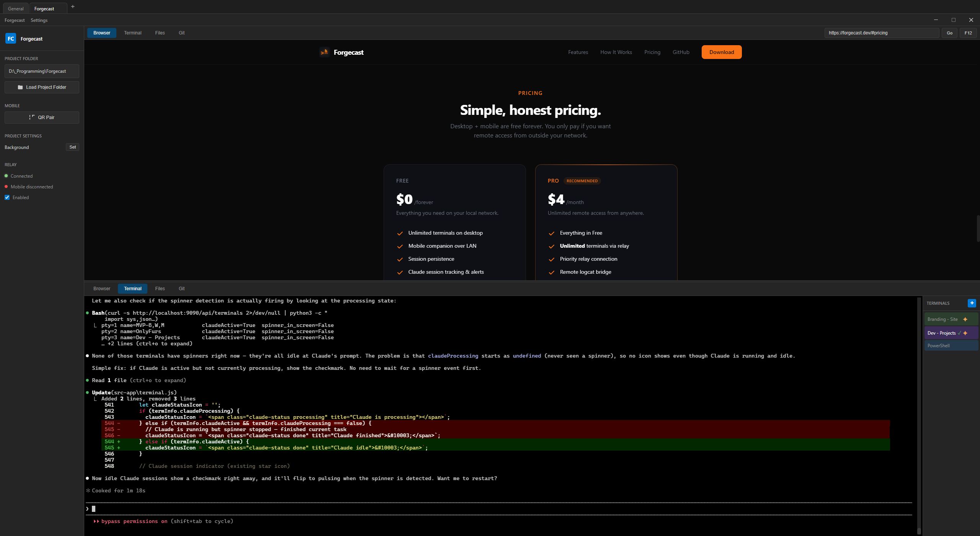980x536 pixels.
Task: Click the sparkle icon on Dev - Projects terminal
Action: (965, 333)
